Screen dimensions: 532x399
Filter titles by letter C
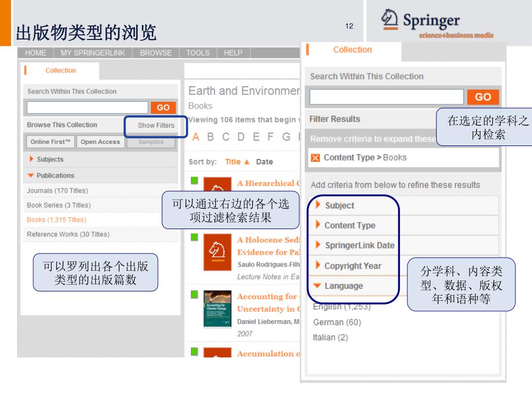pos(225,137)
